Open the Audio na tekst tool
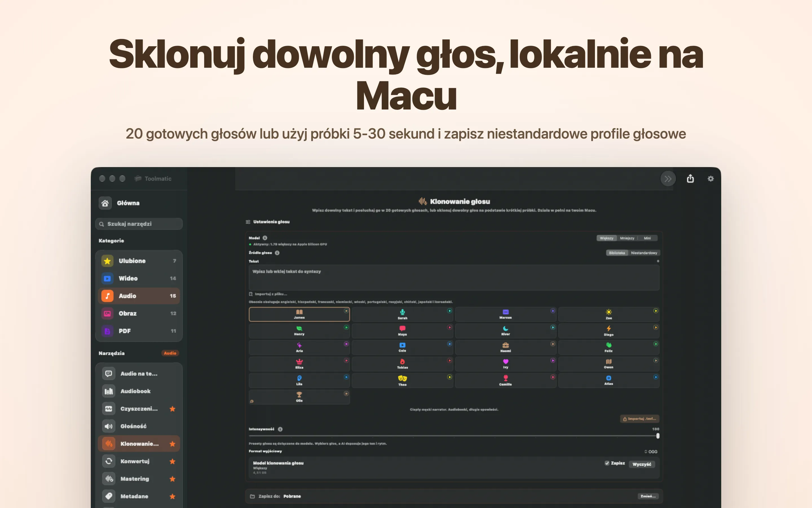The height and width of the screenshot is (508, 812). (139, 374)
